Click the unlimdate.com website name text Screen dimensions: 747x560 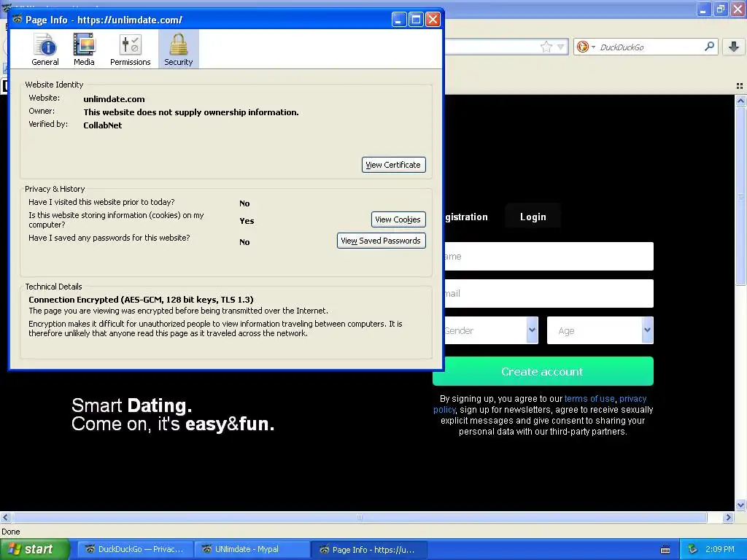point(114,99)
